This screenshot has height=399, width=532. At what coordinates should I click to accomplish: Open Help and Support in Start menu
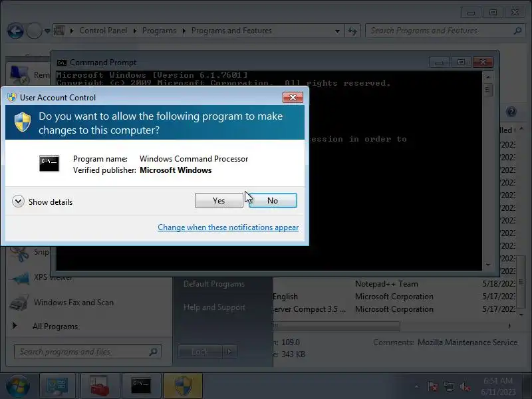point(213,307)
